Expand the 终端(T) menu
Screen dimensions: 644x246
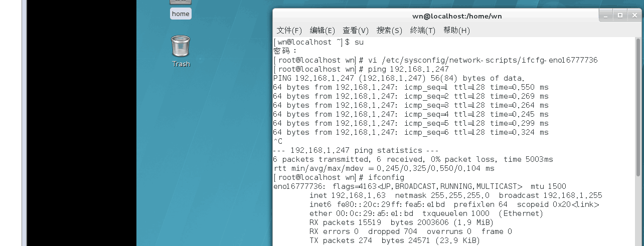[422, 31]
